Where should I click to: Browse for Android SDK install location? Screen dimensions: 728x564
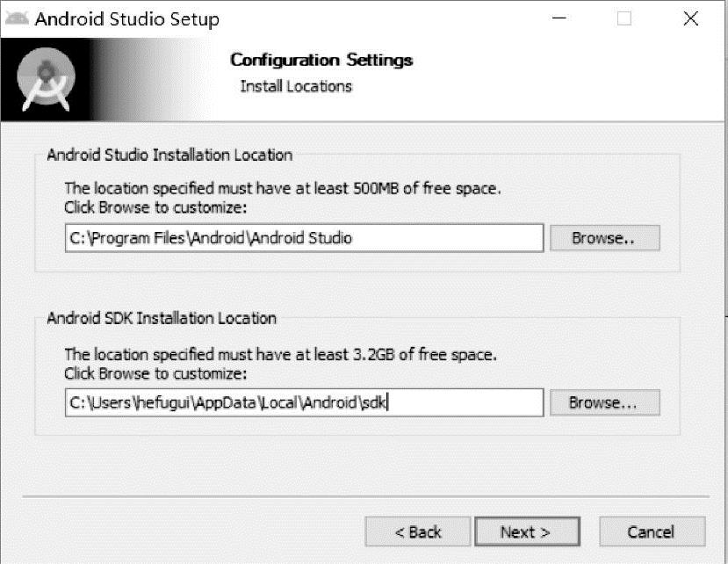[604, 403]
